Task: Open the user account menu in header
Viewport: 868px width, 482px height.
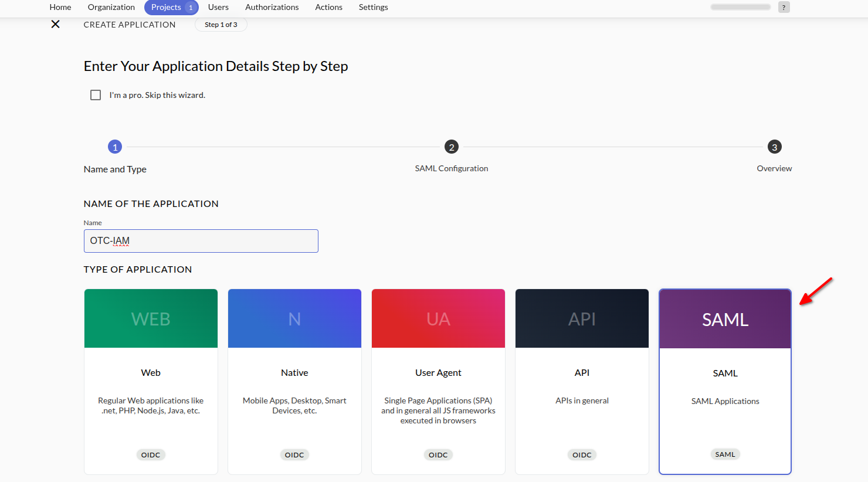Action: coord(740,7)
